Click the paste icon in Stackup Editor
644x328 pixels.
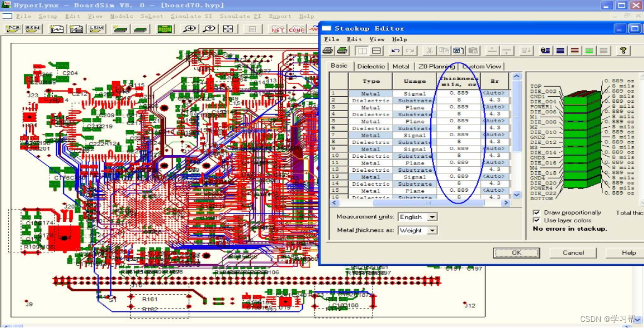473,51
